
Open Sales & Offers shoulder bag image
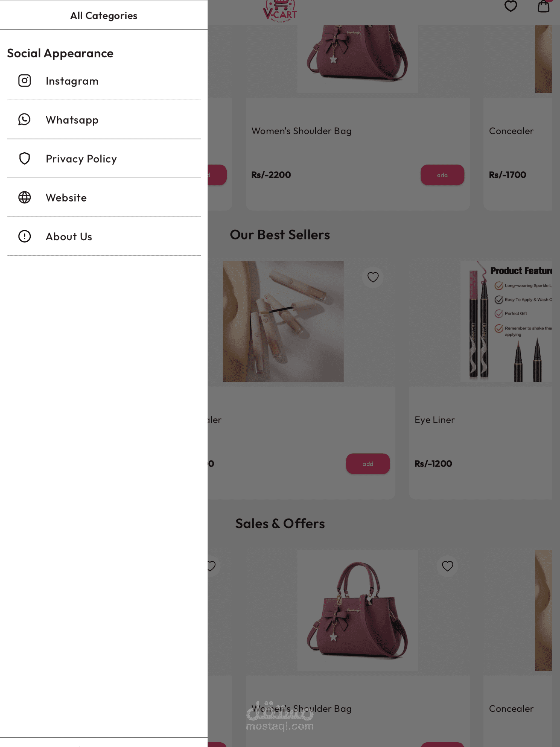(x=358, y=610)
